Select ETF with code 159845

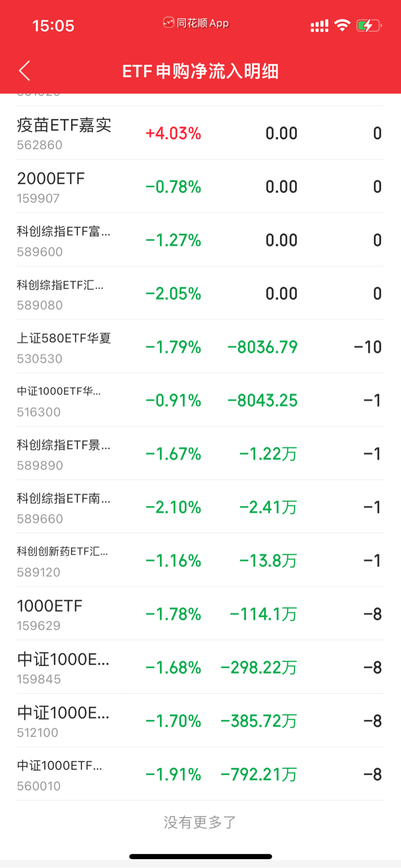(200, 668)
